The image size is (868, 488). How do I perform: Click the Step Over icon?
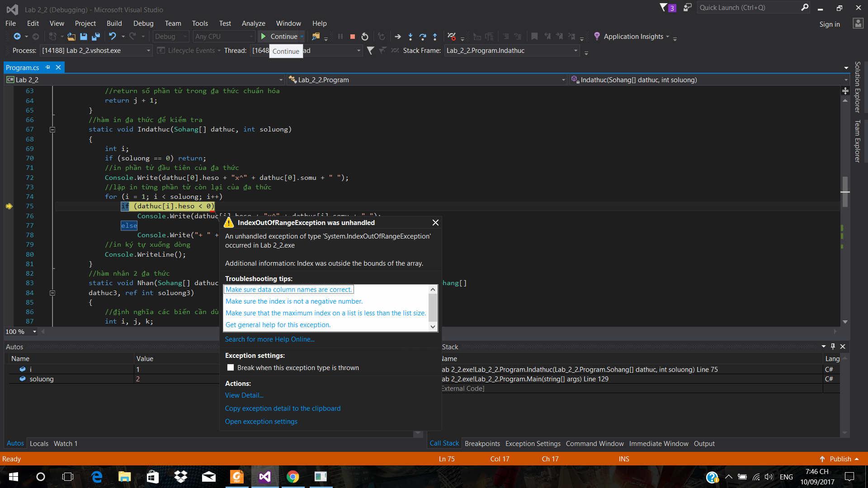(x=423, y=37)
